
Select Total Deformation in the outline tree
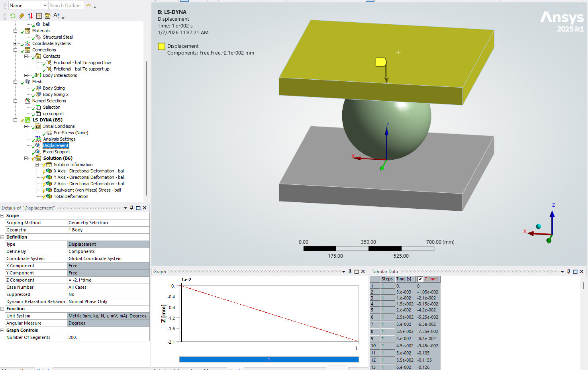(71, 196)
